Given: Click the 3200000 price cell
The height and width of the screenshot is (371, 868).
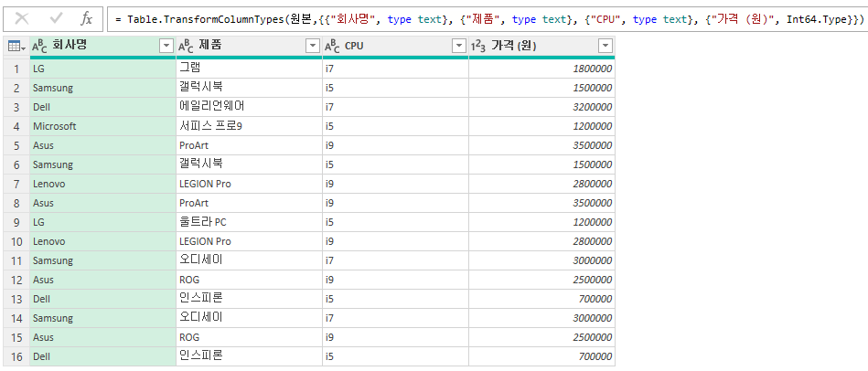Looking at the screenshot, I should click(x=542, y=107).
